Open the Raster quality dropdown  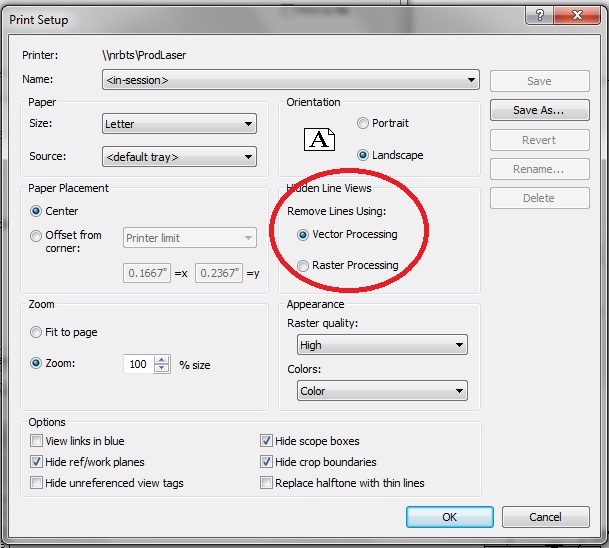[382, 345]
